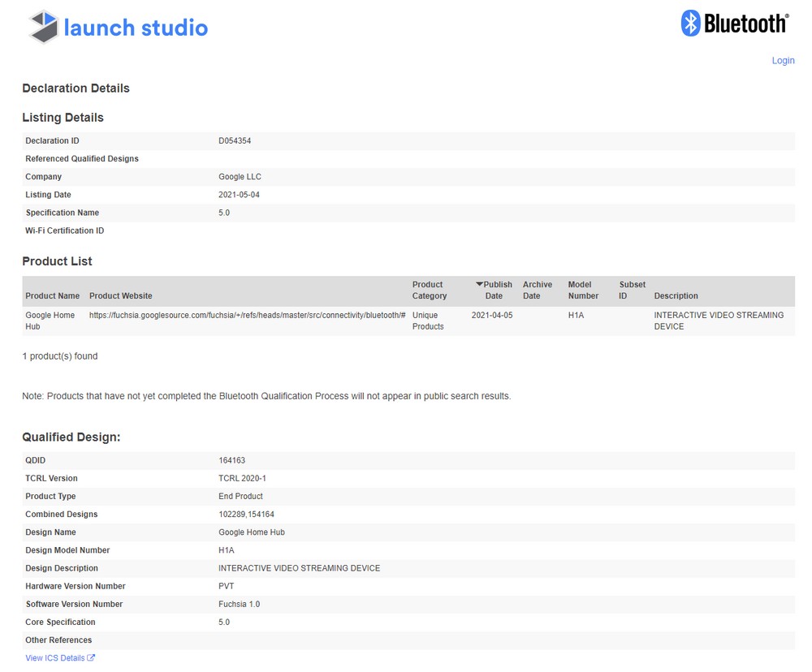Viewport: 812px width, 672px height.
Task: Click the Wi-Fi Certification ID label
Action: click(65, 230)
